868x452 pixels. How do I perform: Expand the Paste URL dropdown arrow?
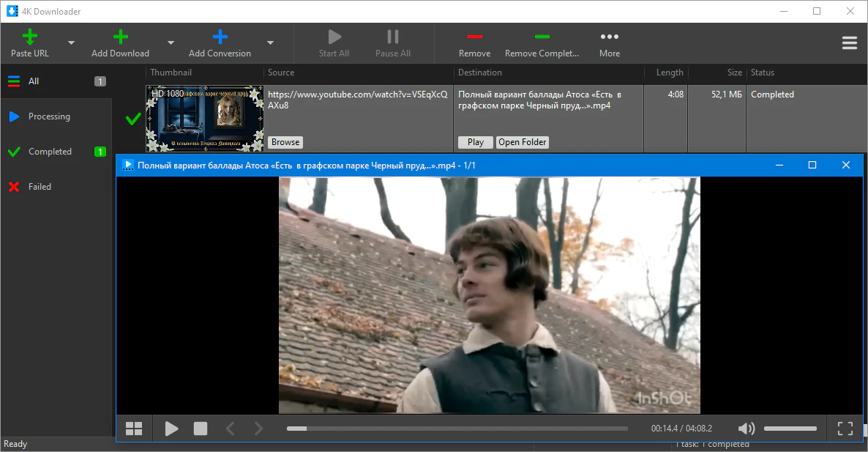coord(71,42)
